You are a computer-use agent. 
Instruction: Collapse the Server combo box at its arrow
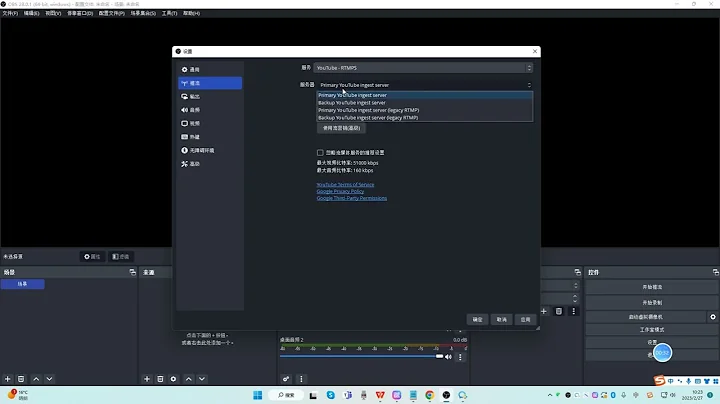coord(529,85)
